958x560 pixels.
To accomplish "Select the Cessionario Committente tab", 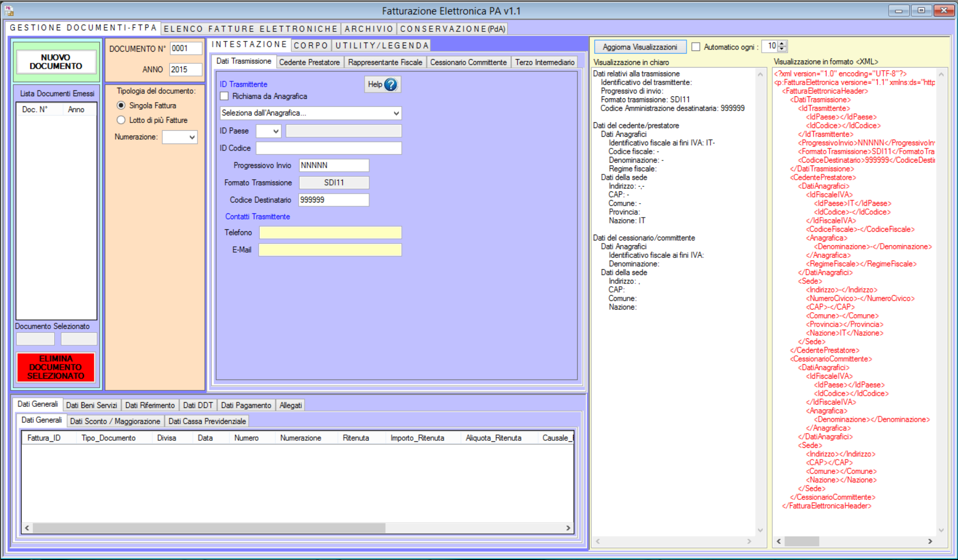I will click(468, 62).
